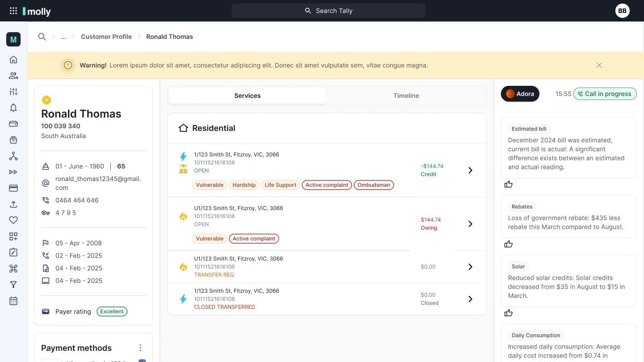Open the app grid launcher icon

[x=13, y=11]
